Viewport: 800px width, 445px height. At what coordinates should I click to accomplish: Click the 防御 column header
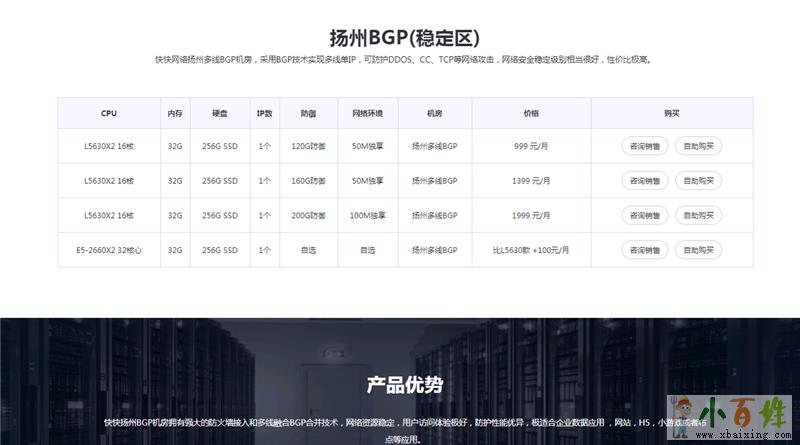click(x=308, y=113)
